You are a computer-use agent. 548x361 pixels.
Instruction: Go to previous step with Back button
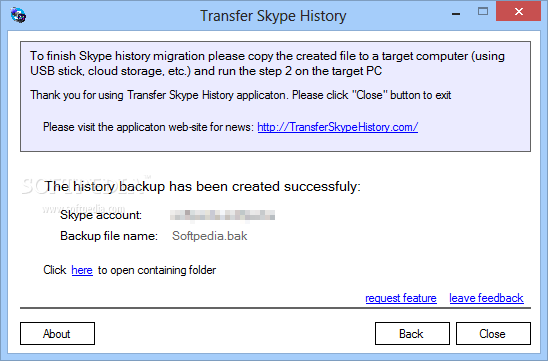pyautogui.click(x=412, y=333)
